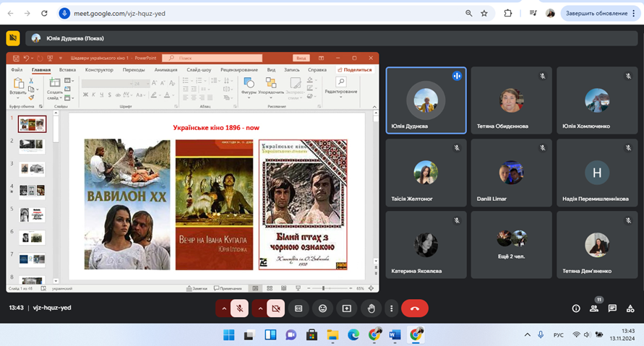Click address bar with meet URL
This screenshot has width=644, height=346.
tap(263, 14)
